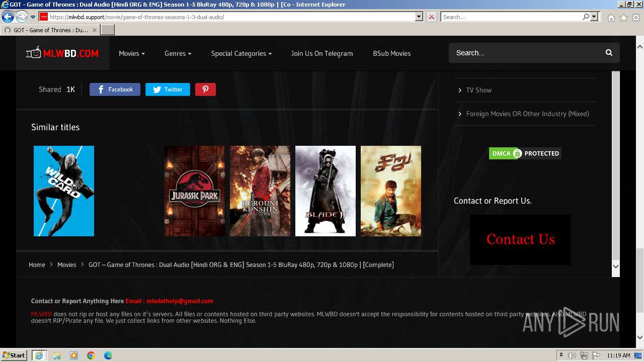Open IE search provider dropdown
The width and height of the screenshot is (644, 362).
pyautogui.click(x=594, y=17)
